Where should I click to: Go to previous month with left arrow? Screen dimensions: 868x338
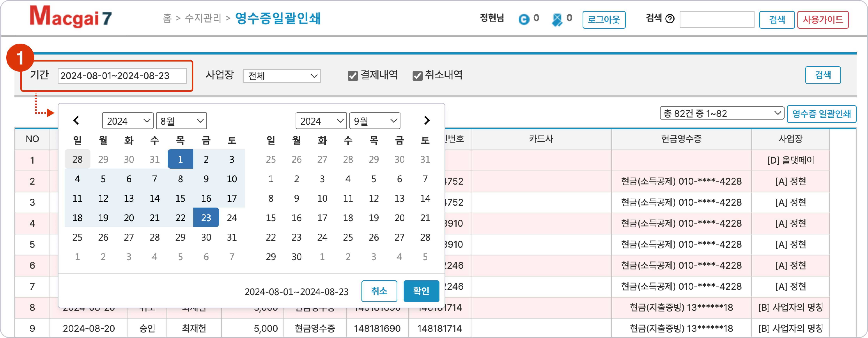[x=76, y=121]
